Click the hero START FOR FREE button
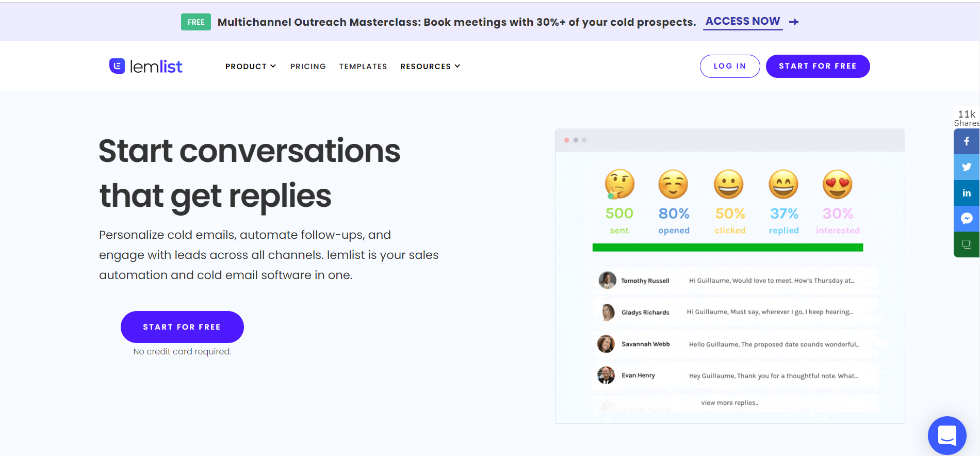Screen dimensions: 980x456 182,327
